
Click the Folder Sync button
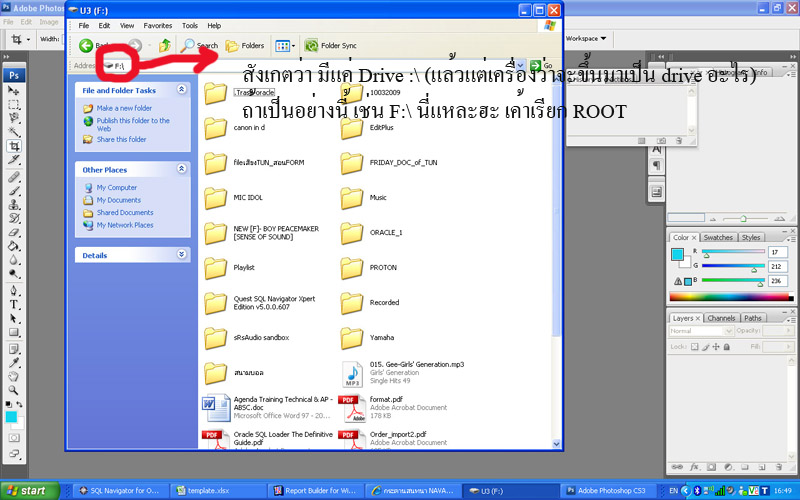331,46
